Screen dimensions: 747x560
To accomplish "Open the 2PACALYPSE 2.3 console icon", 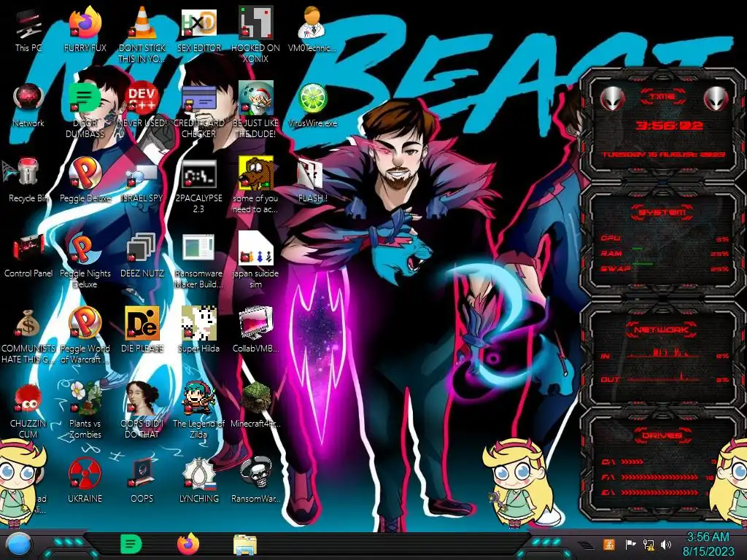I will (198, 186).
